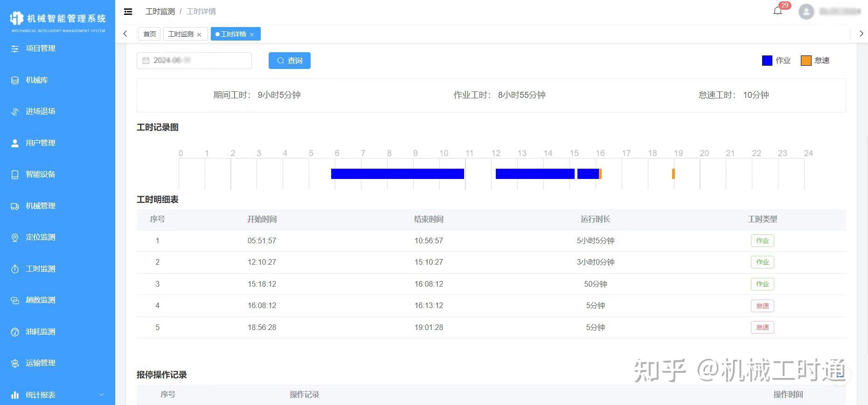
Task: Click start time 05:51:57
Action: tap(262, 241)
